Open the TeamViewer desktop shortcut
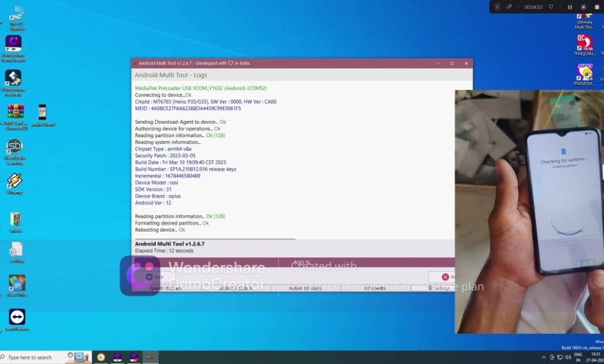 [16, 318]
